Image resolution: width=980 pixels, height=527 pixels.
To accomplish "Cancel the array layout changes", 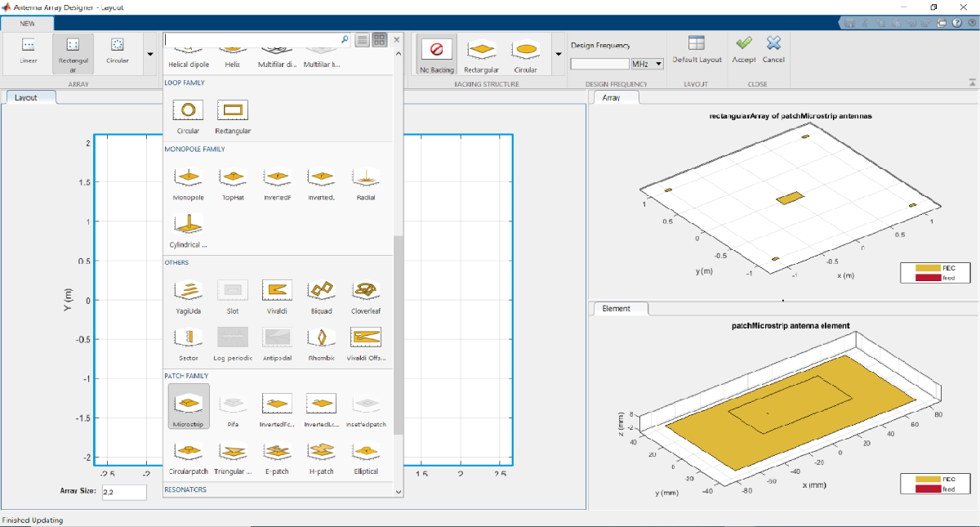I will [773, 50].
